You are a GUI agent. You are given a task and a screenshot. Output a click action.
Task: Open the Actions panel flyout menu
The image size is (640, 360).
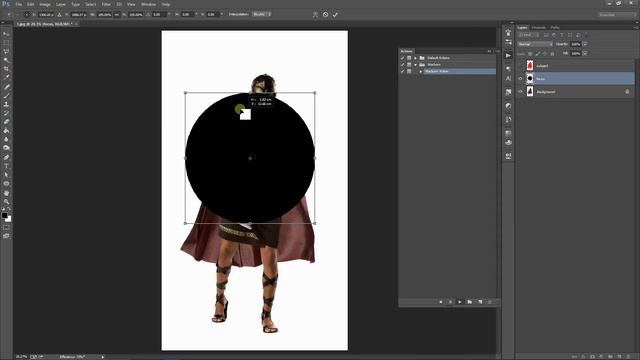click(x=497, y=51)
